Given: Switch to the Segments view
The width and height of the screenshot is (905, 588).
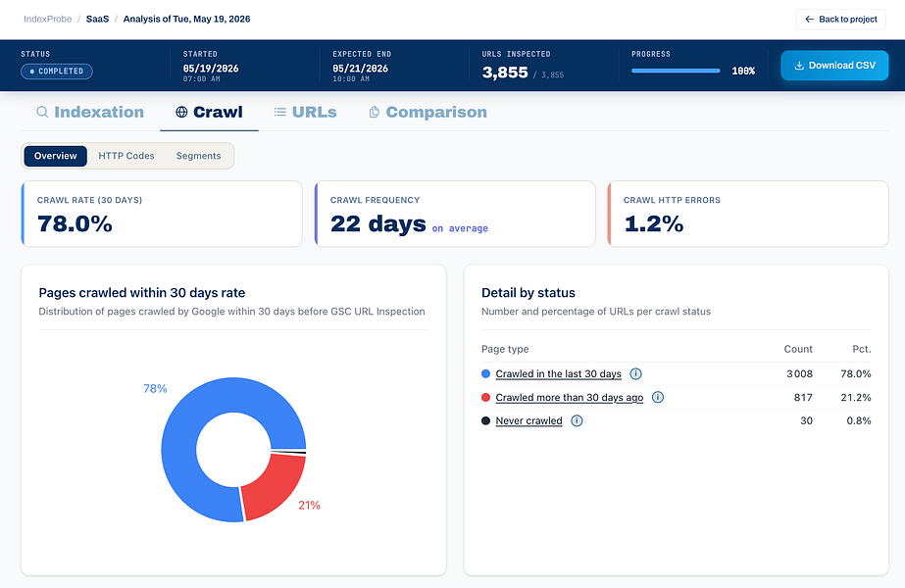Looking at the screenshot, I should pos(198,156).
